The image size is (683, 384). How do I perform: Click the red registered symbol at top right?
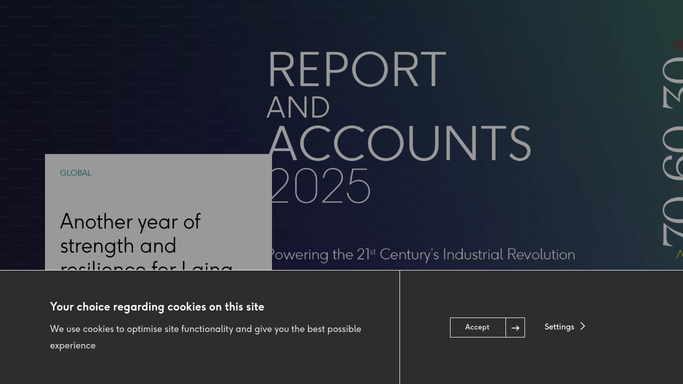click(679, 44)
